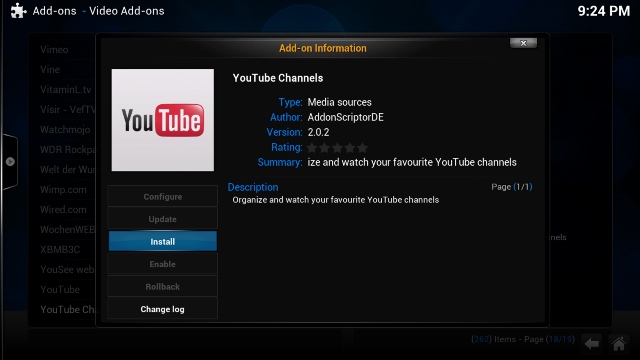Select the YouTube add-on entry
This screenshot has height=360, width=640.
click(x=60, y=290)
